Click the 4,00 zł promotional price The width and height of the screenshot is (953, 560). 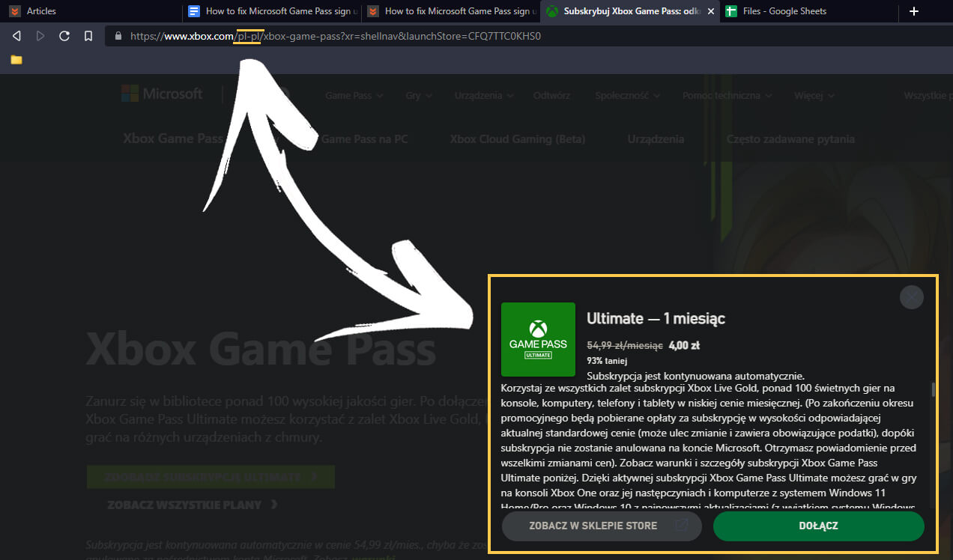point(684,346)
